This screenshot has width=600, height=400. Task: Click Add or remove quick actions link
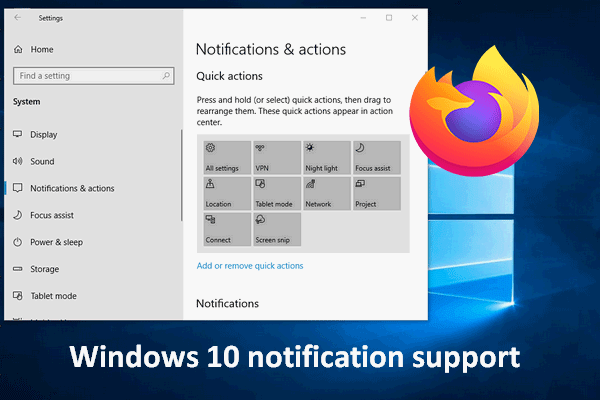250,266
